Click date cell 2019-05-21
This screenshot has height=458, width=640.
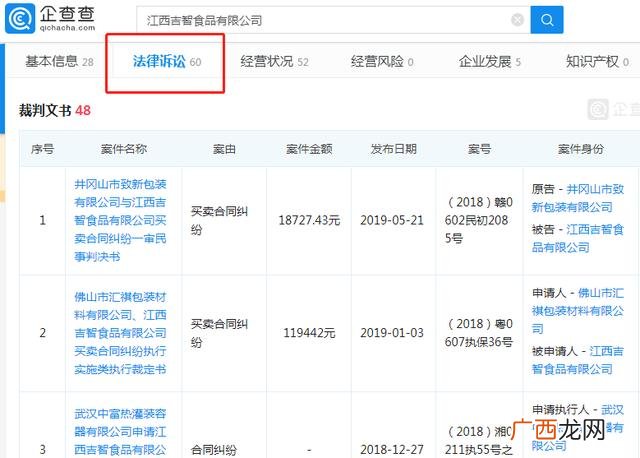click(392, 220)
